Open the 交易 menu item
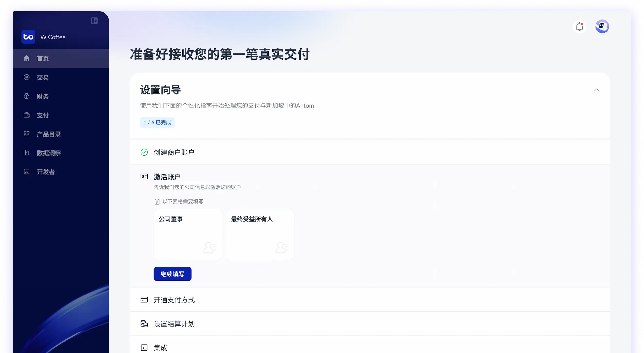Viewport: 644px width, 353px height. point(61,77)
